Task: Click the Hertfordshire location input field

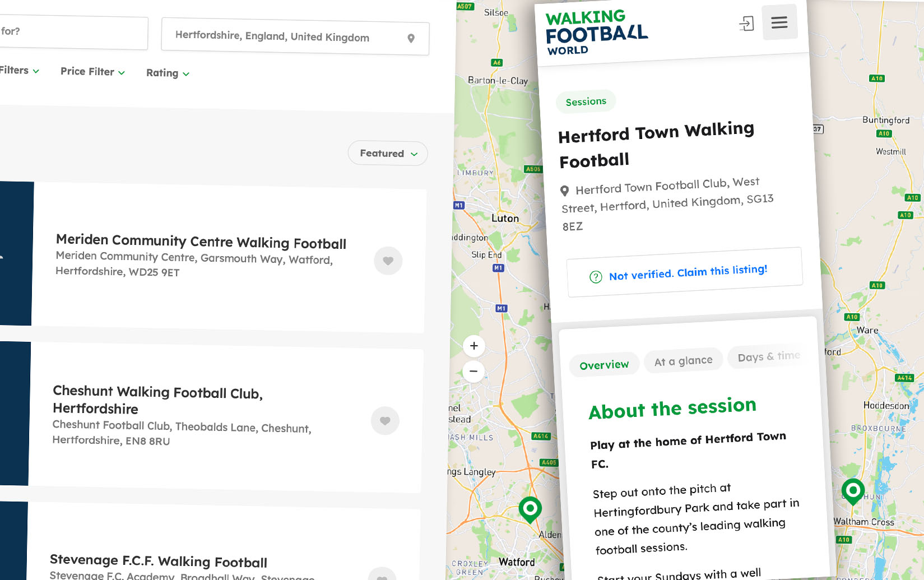Action: tap(280, 36)
